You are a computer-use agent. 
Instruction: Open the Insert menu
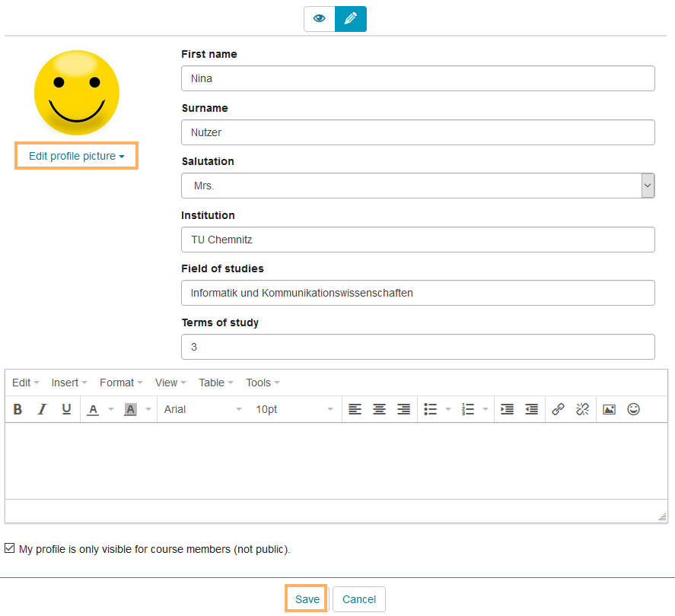(x=69, y=383)
